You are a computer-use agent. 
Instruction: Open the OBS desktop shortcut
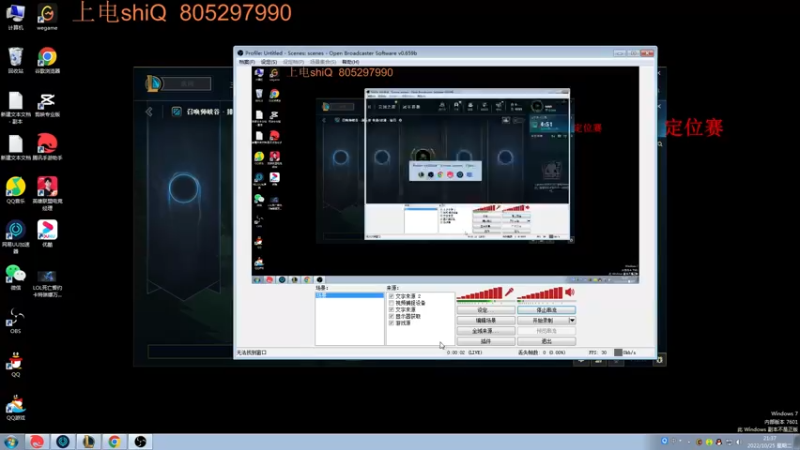(15, 320)
